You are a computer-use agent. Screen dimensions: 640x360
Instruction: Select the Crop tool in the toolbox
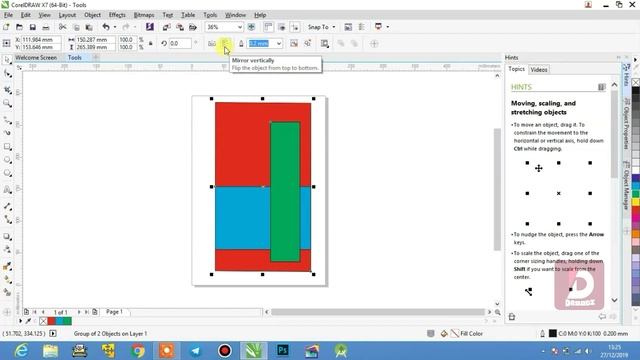[7, 90]
